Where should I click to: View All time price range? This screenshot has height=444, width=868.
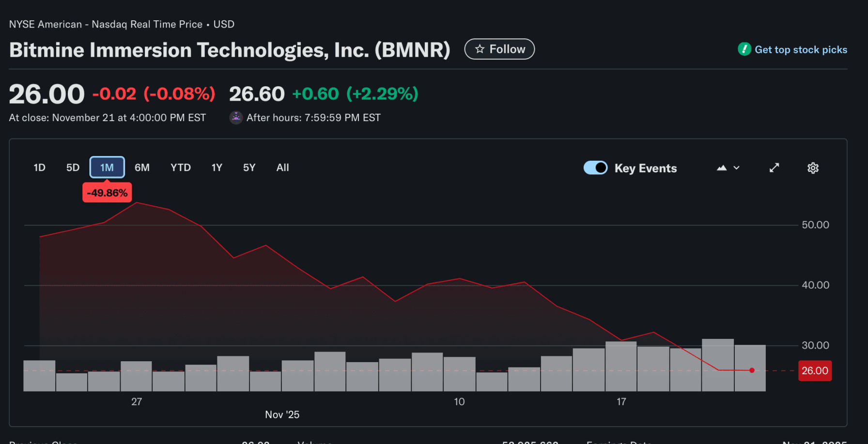282,168
